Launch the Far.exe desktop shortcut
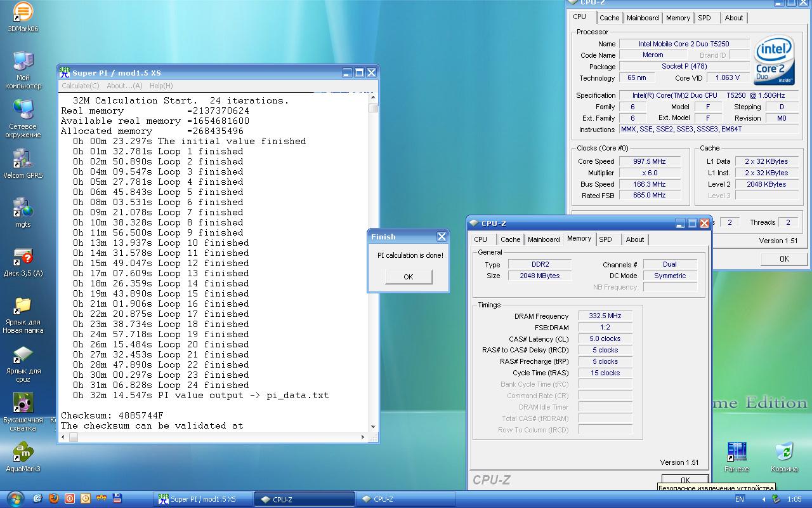The width and height of the screenshot is (812, 508). pos(737,457)
